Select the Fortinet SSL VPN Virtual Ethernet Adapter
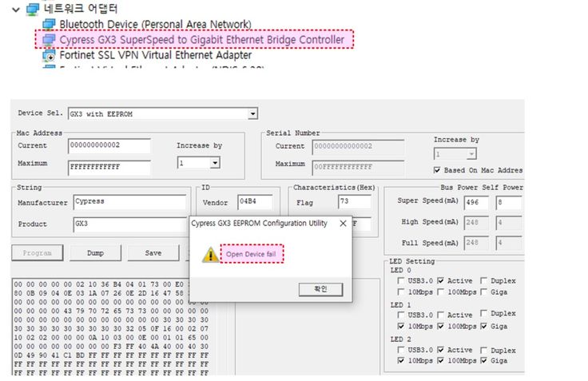This screenshot has width=588, height=381. [155, 55]
